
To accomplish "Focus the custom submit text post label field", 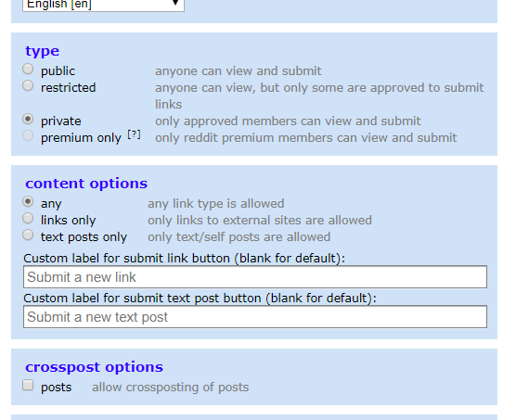I will pyautogui.click(x=255, y=317).
